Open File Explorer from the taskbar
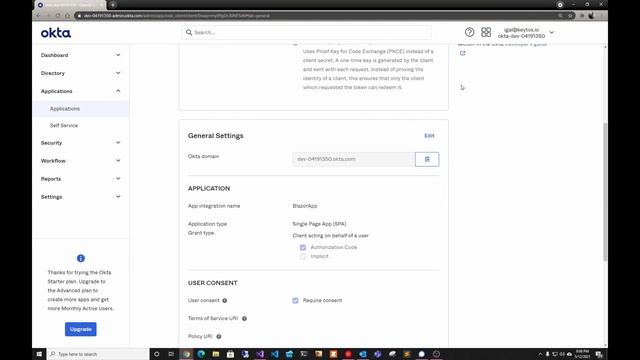The height and width of the screenshot is (360, 640). pos(216,354)
